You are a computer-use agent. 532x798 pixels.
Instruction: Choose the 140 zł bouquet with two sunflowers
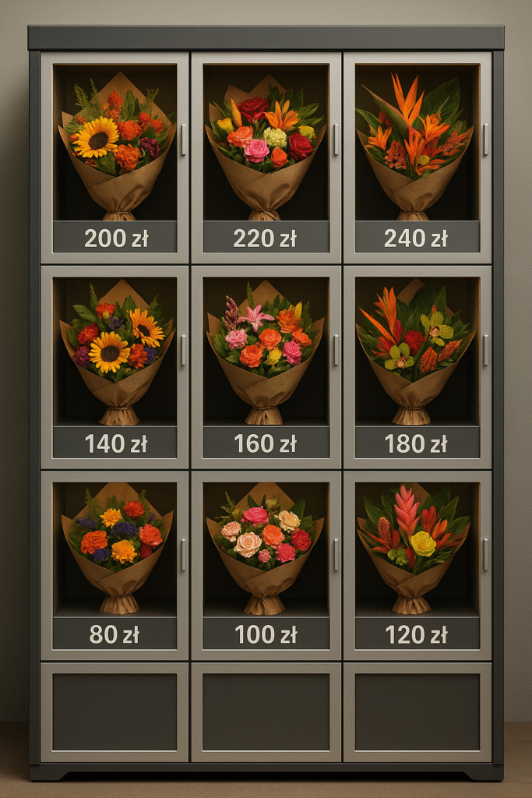coord(118,352)
